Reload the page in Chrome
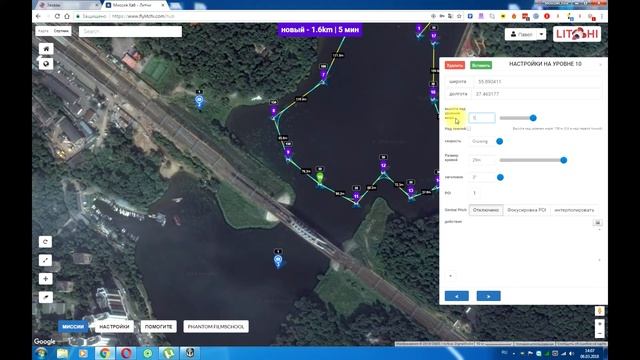Image resolution: width=640 pixels, height=360 pixels. click(x=57, y=16)
